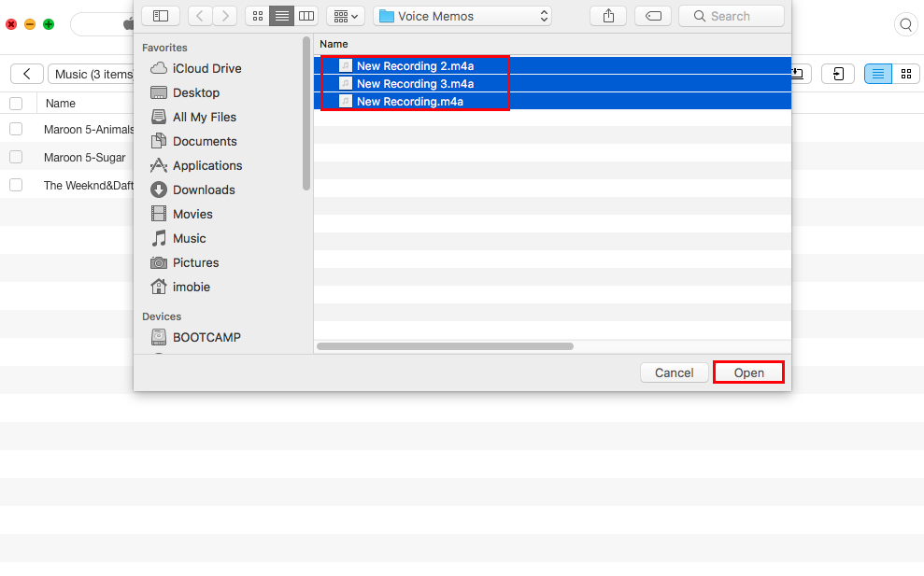The image size is (924, 576).
Task: Click the Downloads arrow icon
Action: click(159, 190)
